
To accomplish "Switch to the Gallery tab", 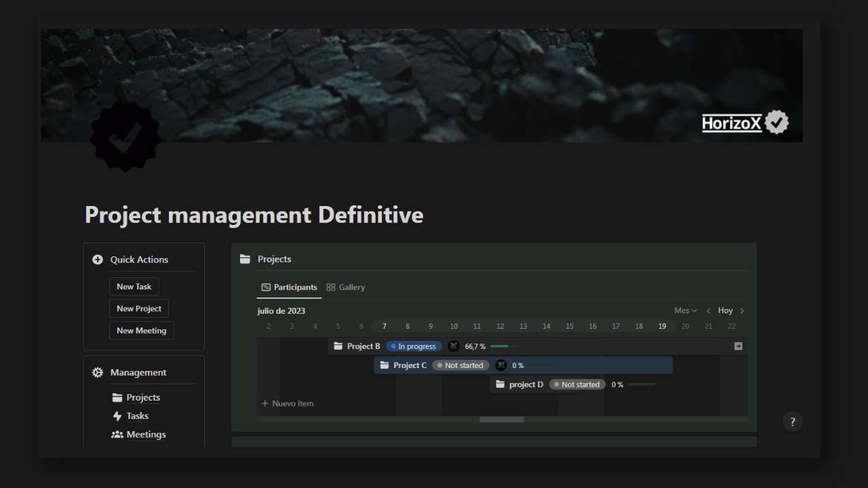I will (x=346, y=287).
